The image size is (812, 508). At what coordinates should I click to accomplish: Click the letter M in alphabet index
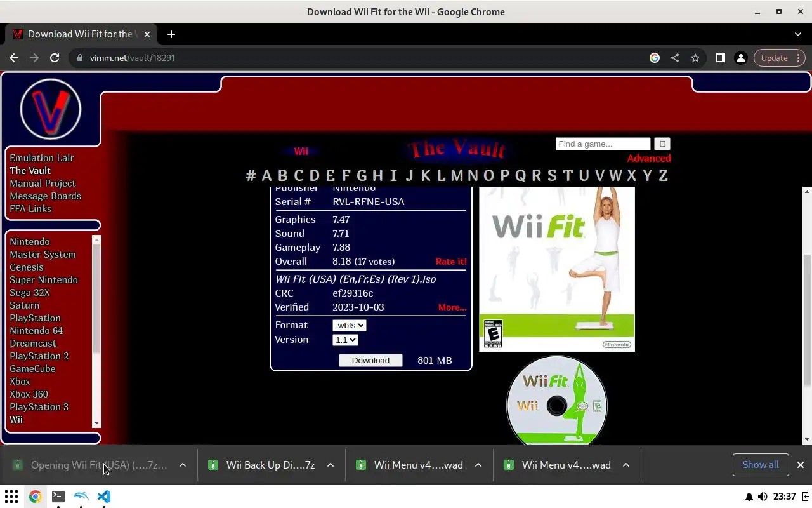click(x=457, y=176)
